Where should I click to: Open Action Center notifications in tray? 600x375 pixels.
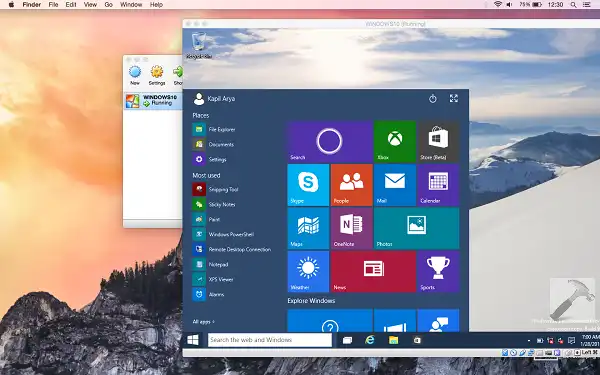pos(571,340)
